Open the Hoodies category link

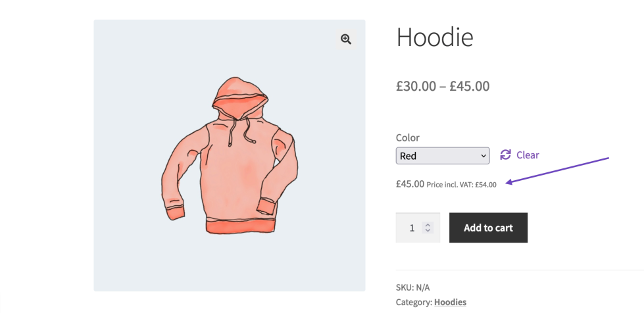coord(450,302)
